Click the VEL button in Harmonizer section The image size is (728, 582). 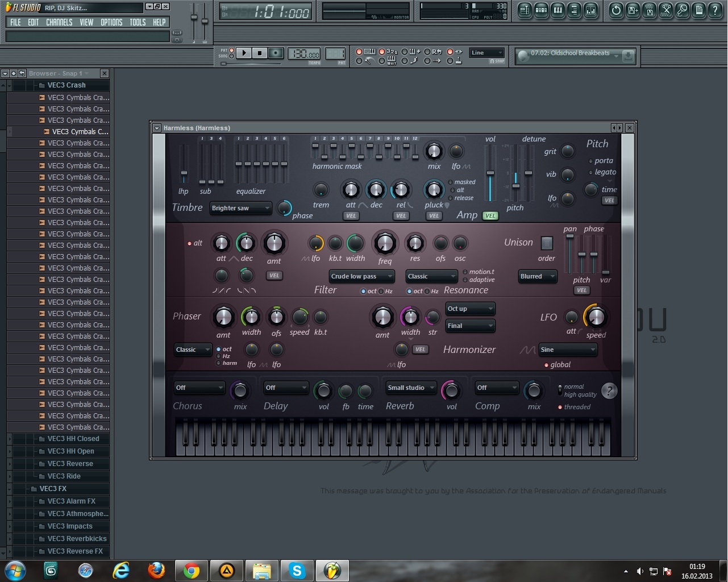pos(420,350)
